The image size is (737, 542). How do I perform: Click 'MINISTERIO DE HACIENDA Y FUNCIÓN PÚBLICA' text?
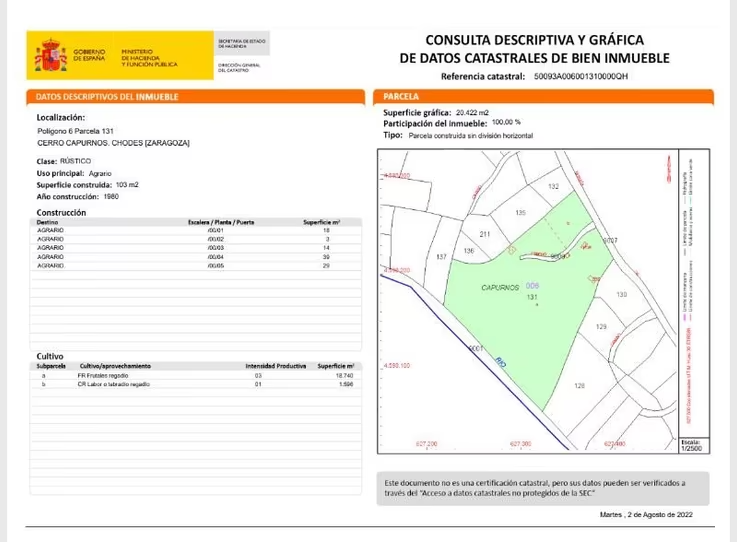(x=149, y=58)
